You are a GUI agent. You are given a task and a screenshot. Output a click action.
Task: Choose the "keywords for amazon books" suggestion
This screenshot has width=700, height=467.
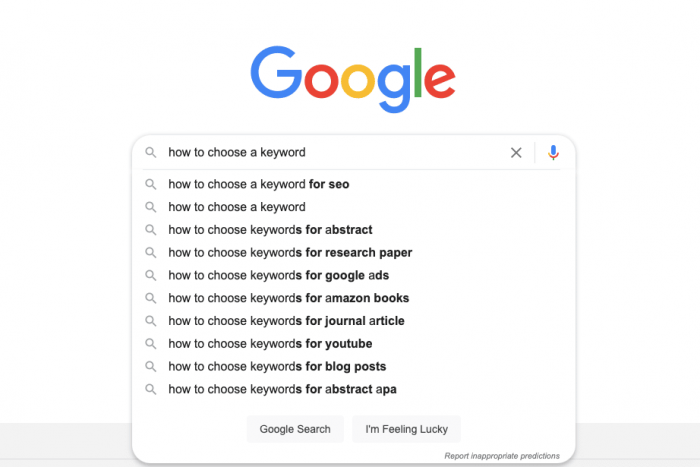354,298
